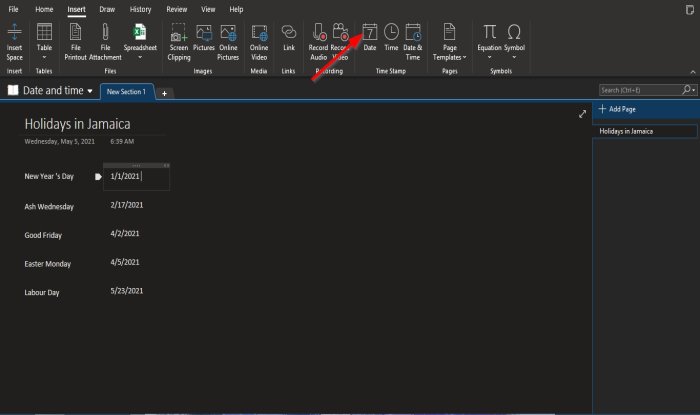700x415 pixels.
Task: Collapse the ribbon with the chevron
Action: [693, 72]
